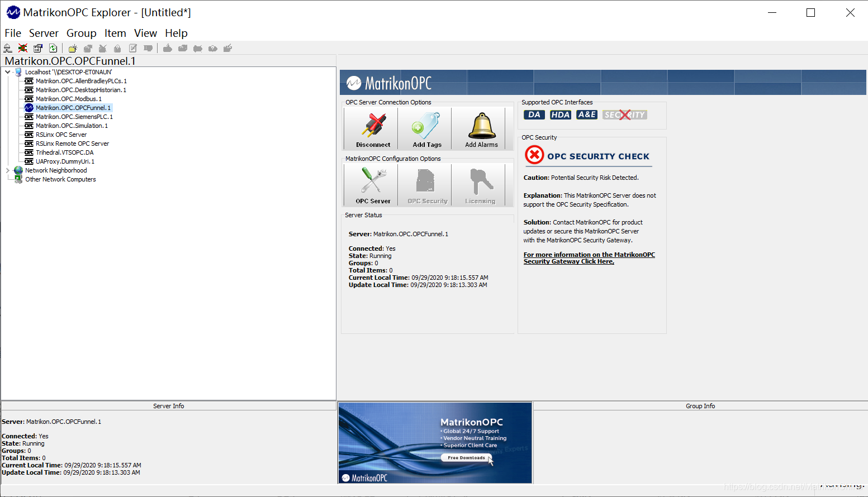Open the MatrikonOPC Security Gateway information link
The image size is (868, 497).
(x=589, y=258)
